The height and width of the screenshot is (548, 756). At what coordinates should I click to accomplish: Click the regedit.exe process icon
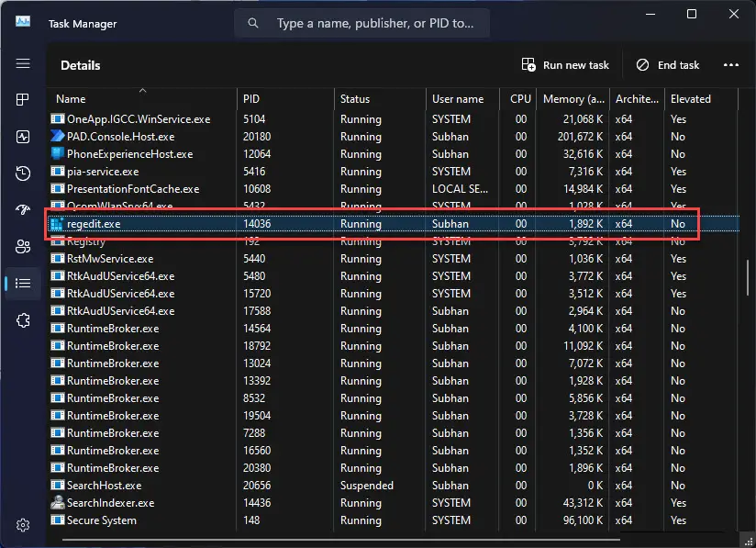point(58,224)
